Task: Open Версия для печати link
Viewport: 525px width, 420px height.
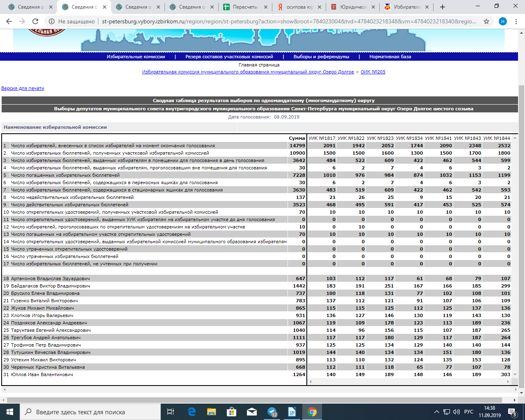Action: pyautogui.click(x=23, y=88)
